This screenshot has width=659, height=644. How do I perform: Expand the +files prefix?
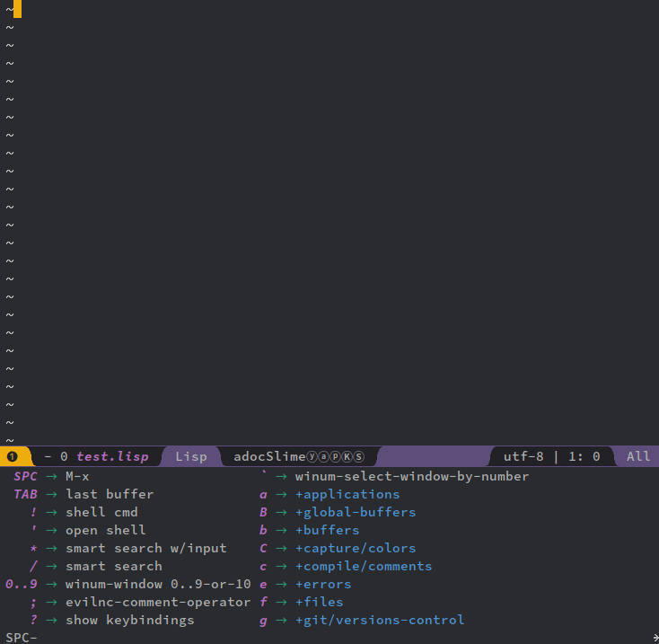(302, 602)
